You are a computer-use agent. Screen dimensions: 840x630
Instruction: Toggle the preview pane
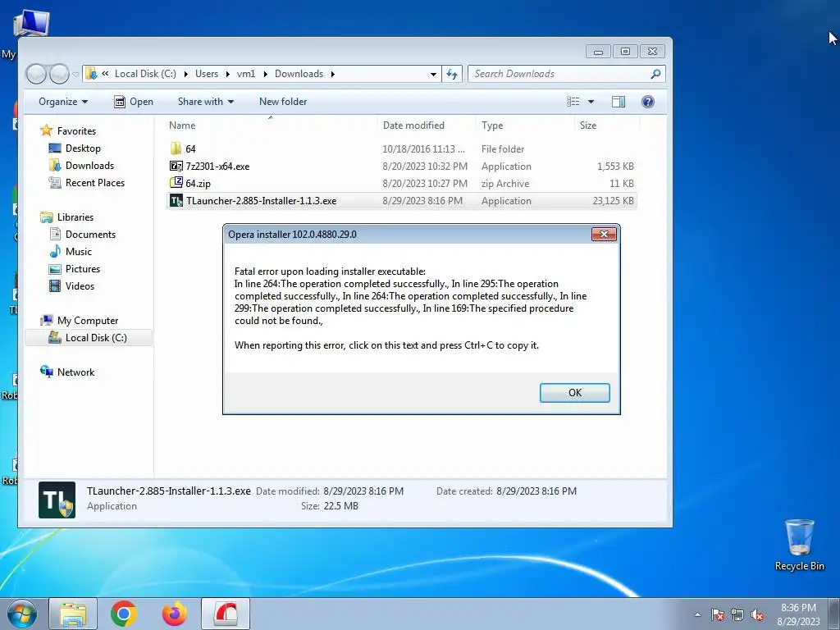coord(619,102)
